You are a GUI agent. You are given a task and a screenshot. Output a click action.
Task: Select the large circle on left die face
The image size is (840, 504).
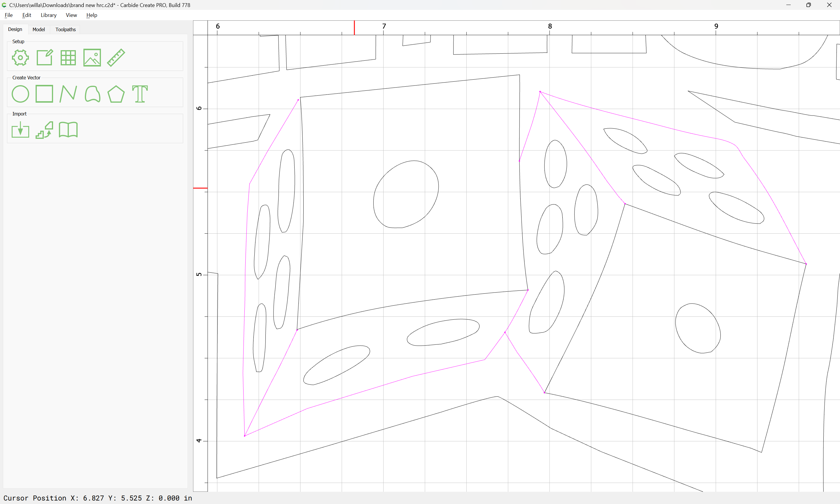(x=406, y=194)
